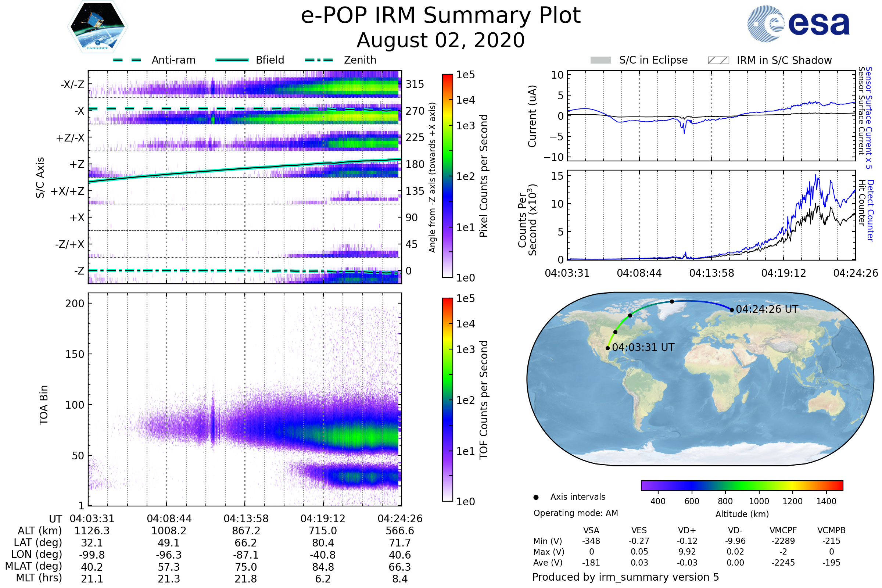Screen dimensions: 882x588
Task: Click the VMCPF voltage column header
Action: [783, 530]
